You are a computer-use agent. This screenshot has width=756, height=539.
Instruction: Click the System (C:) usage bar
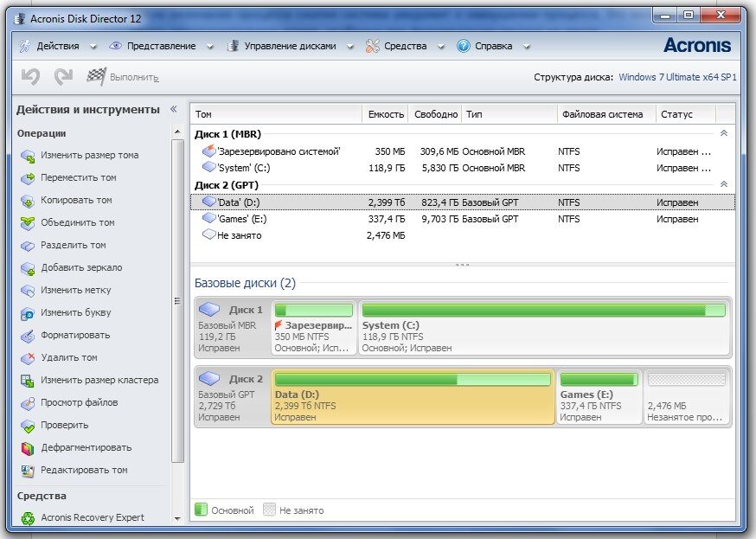click(x=544, y=311)
